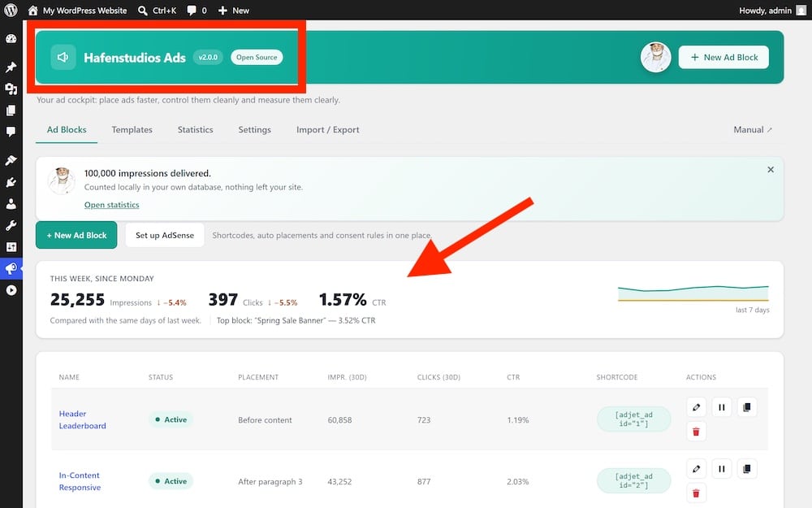Click the IMPR. (30D) column header
Screen dimensions: 812x508
347,377
